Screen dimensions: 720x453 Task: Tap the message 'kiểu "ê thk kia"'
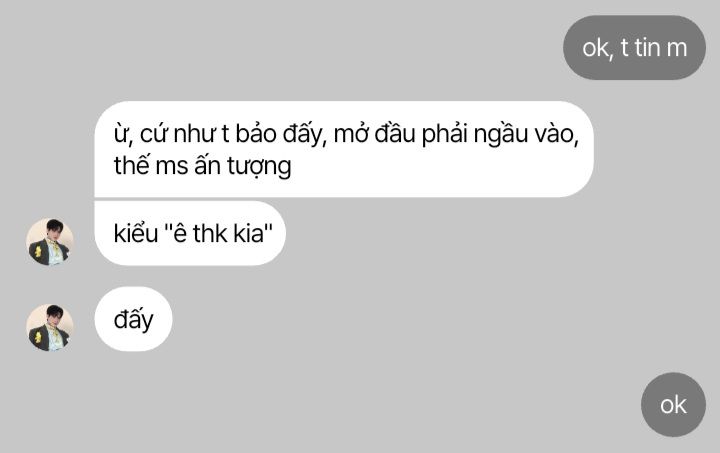[190, 233]
